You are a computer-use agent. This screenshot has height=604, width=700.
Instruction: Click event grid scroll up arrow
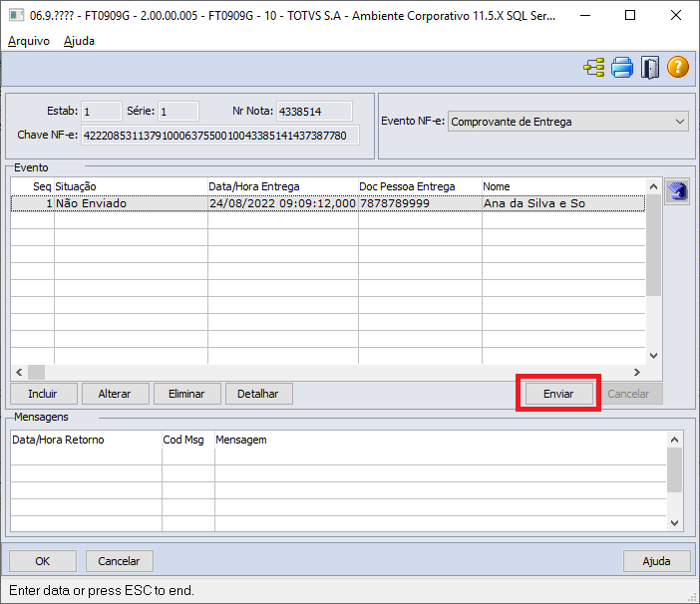[x=653, y=186]
